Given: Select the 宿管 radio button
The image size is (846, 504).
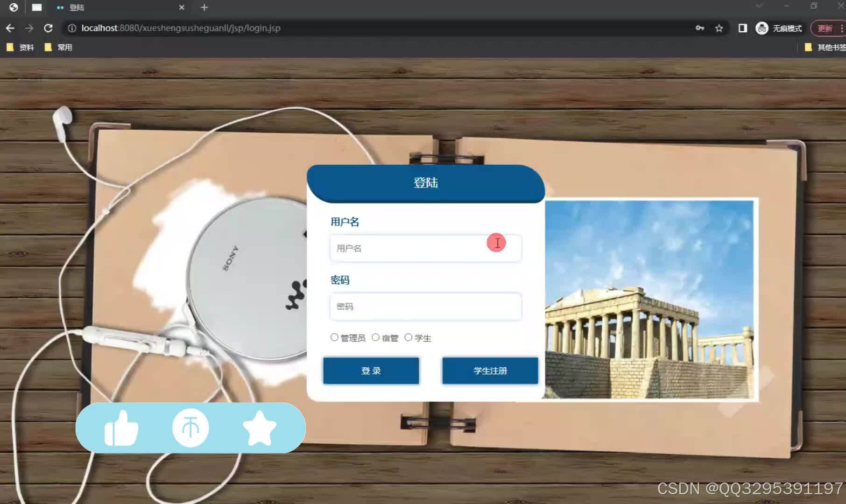Looking at the screenshot, I should point(375,337).
